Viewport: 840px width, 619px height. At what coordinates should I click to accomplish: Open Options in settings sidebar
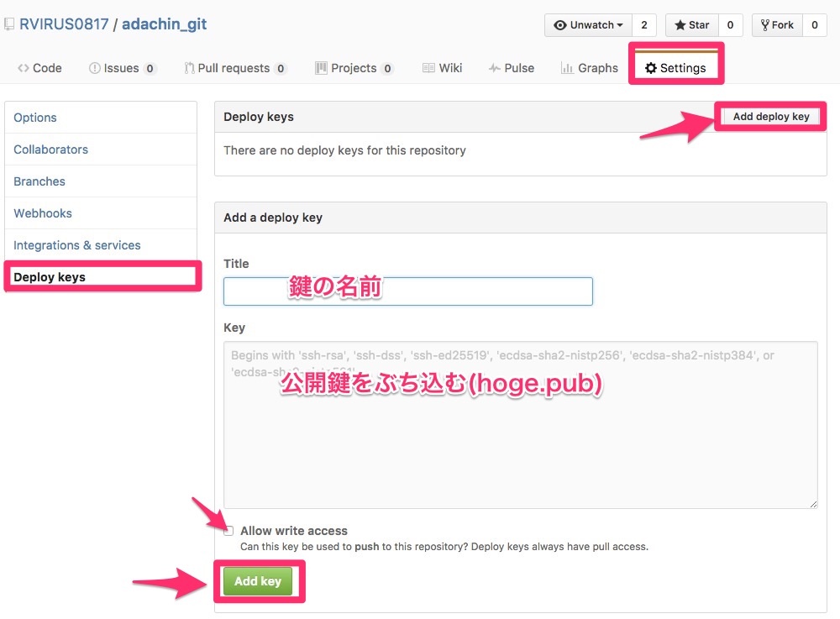tap(101, 118)
